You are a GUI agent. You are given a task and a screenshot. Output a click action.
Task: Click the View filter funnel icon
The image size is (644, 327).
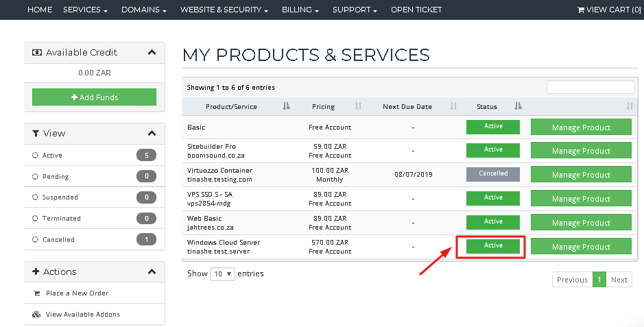(x=36, y=134)
